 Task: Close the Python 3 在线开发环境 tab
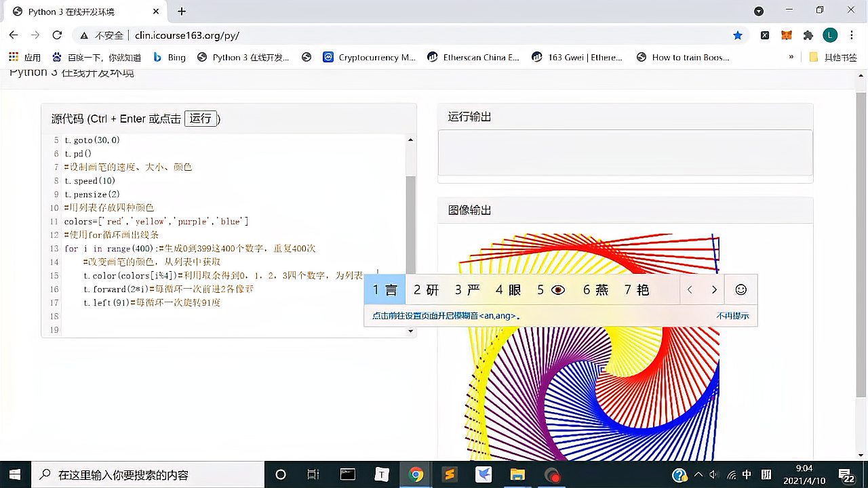tap(155, 12)
